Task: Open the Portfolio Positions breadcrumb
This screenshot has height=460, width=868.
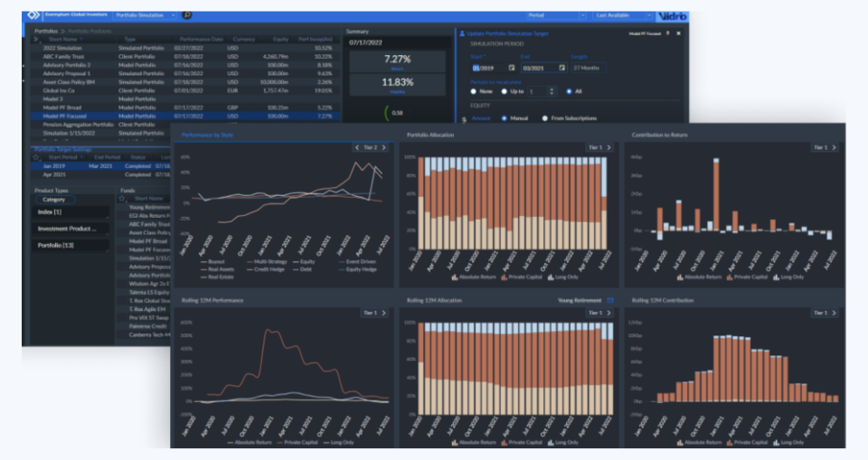Action: tap(90, 31)
